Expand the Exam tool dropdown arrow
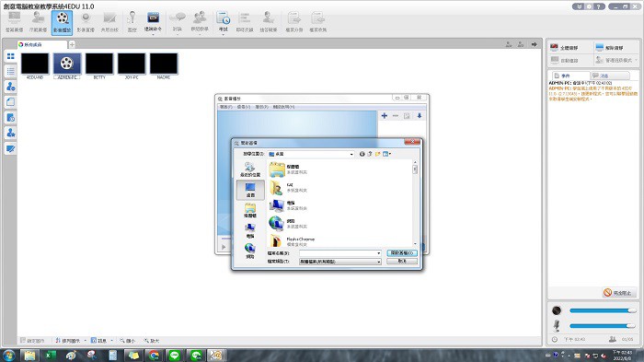The image size is (644, 362). click(x=223, y=34)
